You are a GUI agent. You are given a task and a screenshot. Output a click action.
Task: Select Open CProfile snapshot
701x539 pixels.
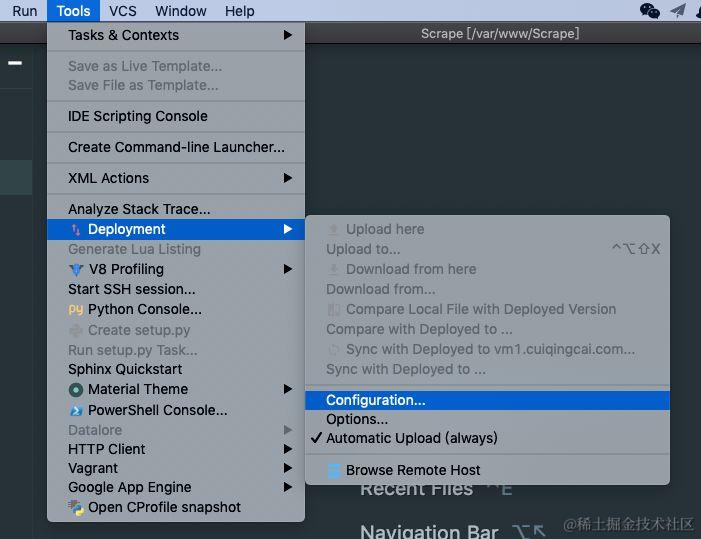coord(176,507)
